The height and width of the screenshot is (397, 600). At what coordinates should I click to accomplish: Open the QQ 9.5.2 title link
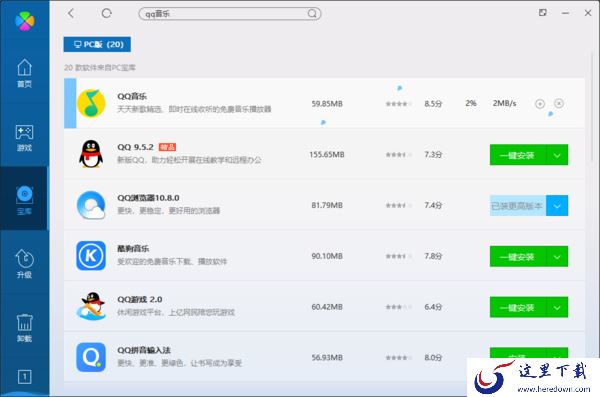(x=135, y=147)
